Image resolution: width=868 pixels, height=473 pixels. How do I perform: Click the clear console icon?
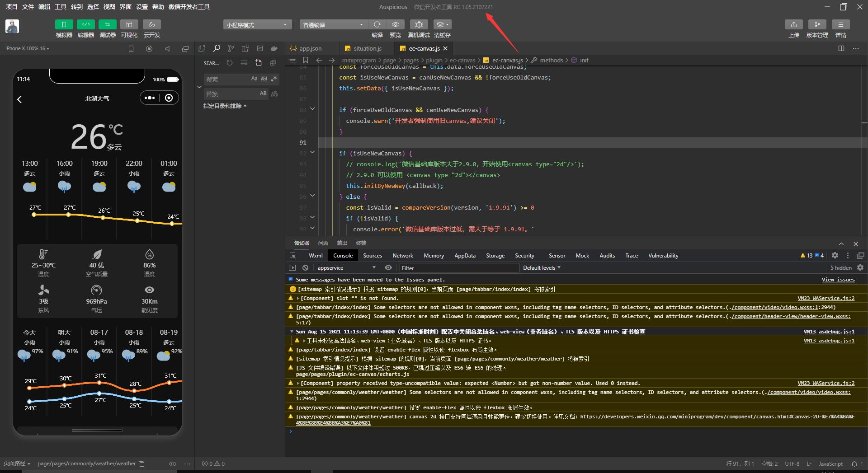click(x=305, y=267)
